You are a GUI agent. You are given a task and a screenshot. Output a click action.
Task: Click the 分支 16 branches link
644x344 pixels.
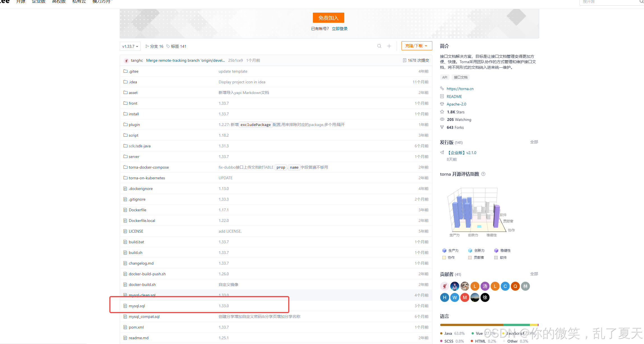pyautogui.click(x=154, y=46)
